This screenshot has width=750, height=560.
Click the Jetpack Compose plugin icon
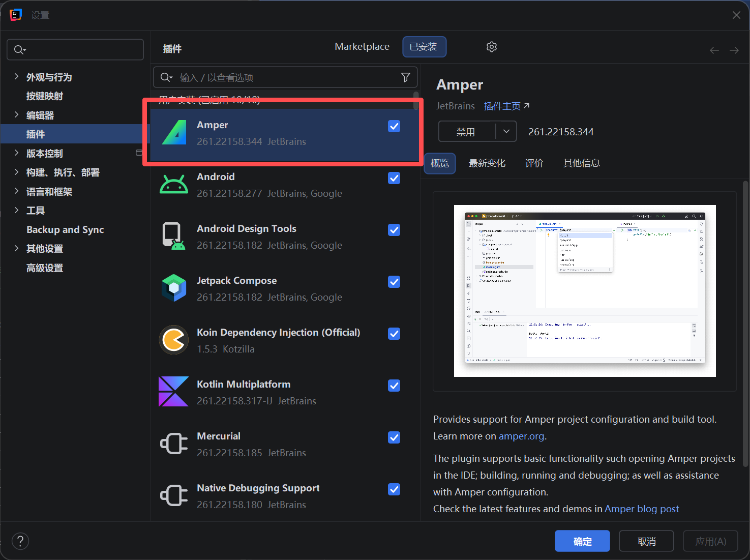point(174,288)
